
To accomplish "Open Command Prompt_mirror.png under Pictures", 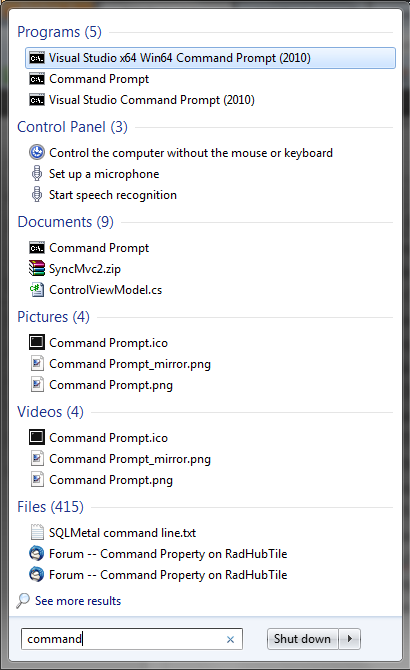I will tap(130, 364).
